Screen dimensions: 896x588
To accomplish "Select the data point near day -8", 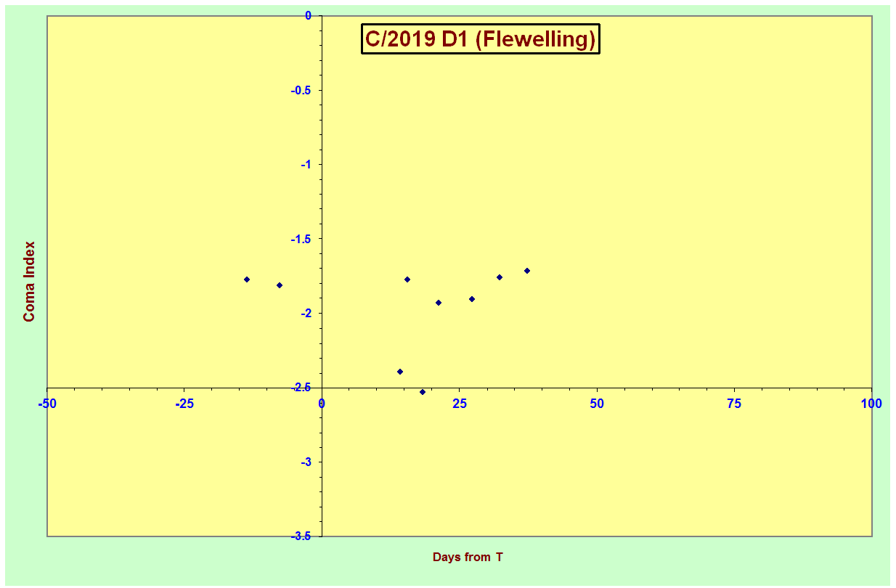I will (280, 285).
